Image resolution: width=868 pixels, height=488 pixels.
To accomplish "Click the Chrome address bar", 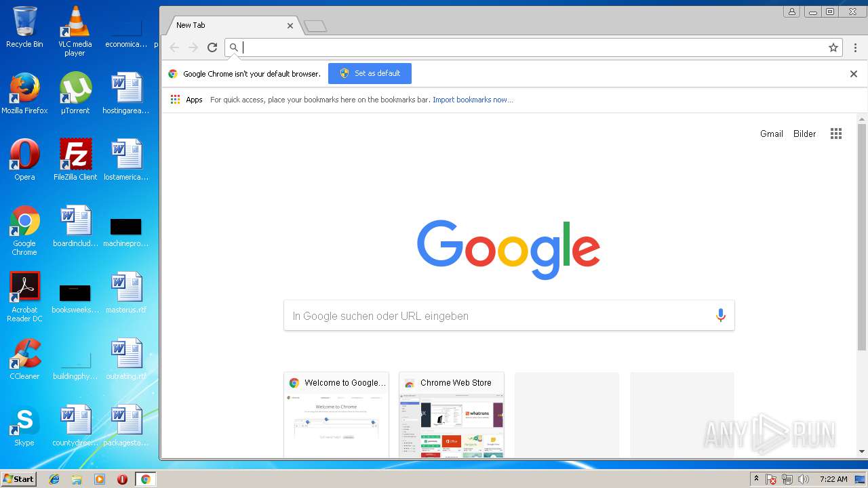I will 532,47.
